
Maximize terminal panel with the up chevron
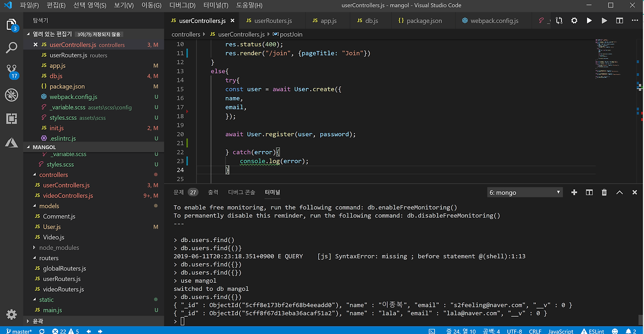point(619,192)
